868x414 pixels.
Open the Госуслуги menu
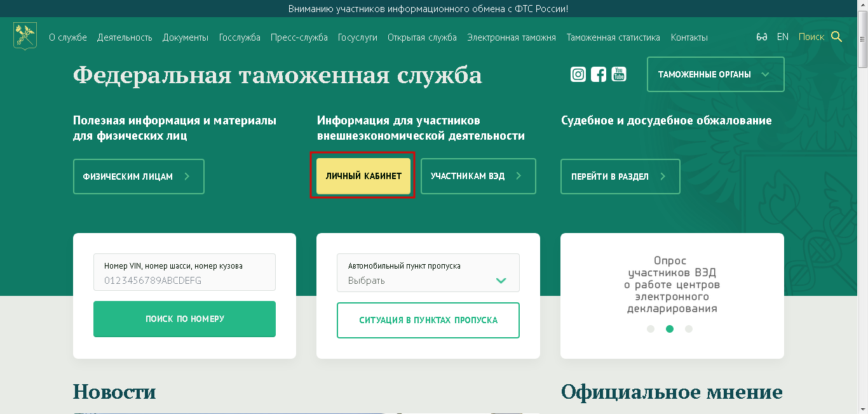click(358, 37)
